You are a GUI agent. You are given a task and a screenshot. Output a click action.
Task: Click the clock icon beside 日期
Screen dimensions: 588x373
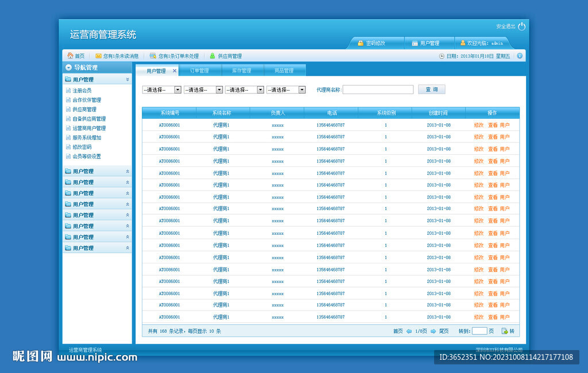442,56
